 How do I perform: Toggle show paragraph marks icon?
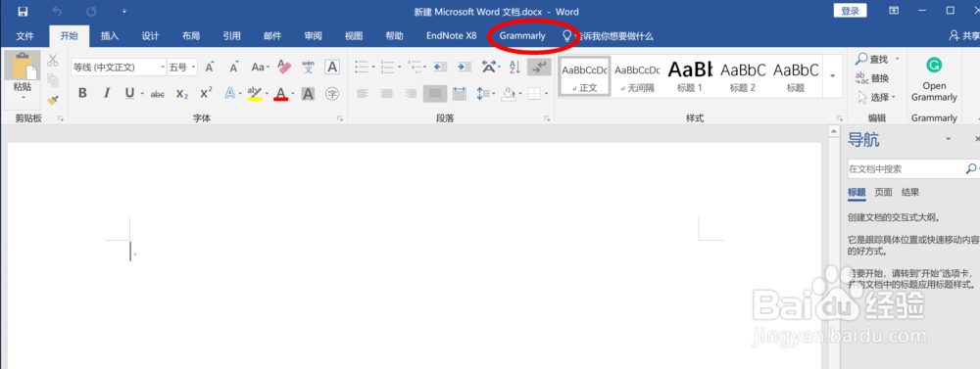tap(539, 67)
